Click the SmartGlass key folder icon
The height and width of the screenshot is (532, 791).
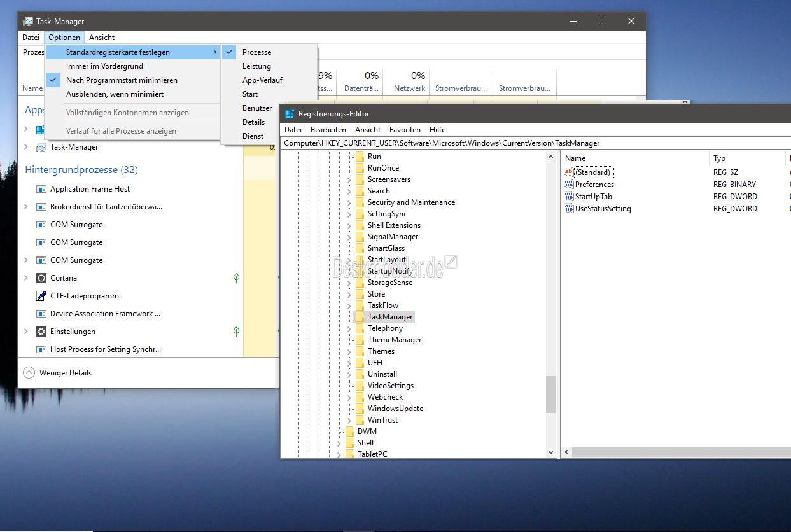pos(360,248)
